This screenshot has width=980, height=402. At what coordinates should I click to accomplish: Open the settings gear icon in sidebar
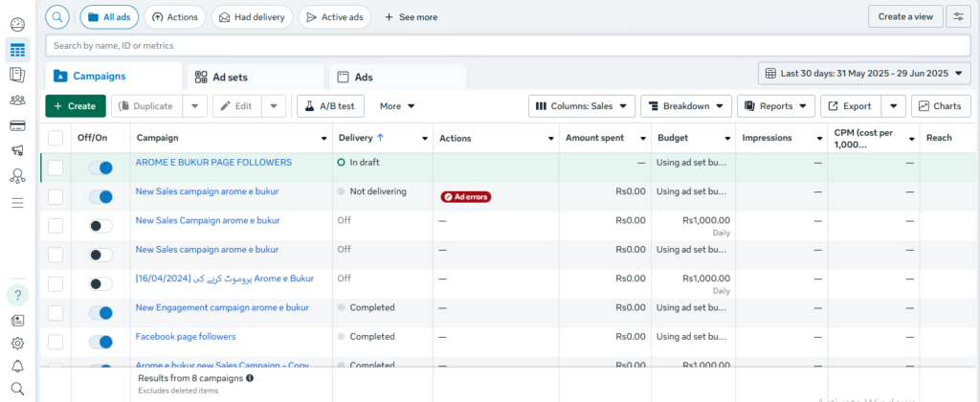point(17,343)
